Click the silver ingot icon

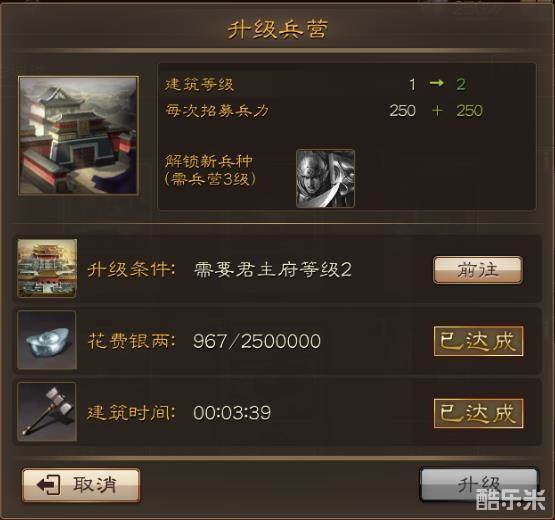[47, 340]
